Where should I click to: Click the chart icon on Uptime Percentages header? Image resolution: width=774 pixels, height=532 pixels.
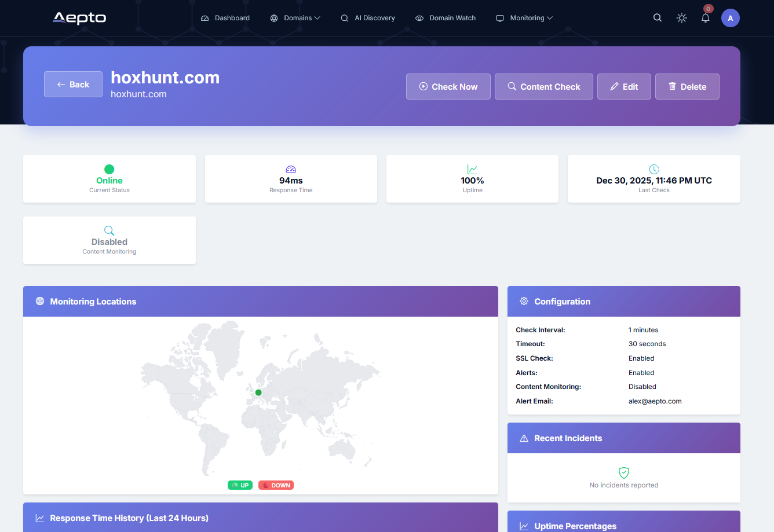click(x=524, y=526)
